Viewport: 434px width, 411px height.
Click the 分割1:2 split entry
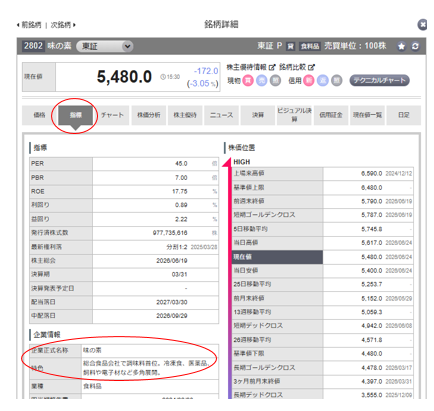point(177,247)
